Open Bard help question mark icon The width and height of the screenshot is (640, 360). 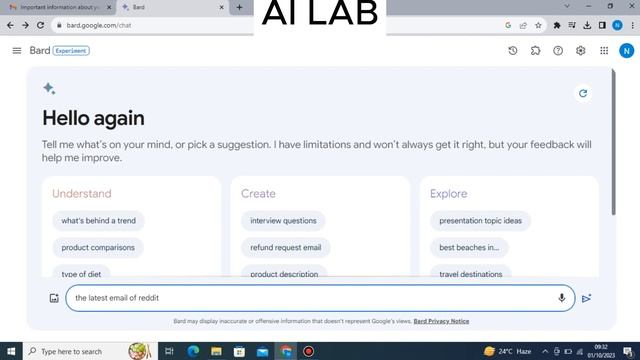558,51
